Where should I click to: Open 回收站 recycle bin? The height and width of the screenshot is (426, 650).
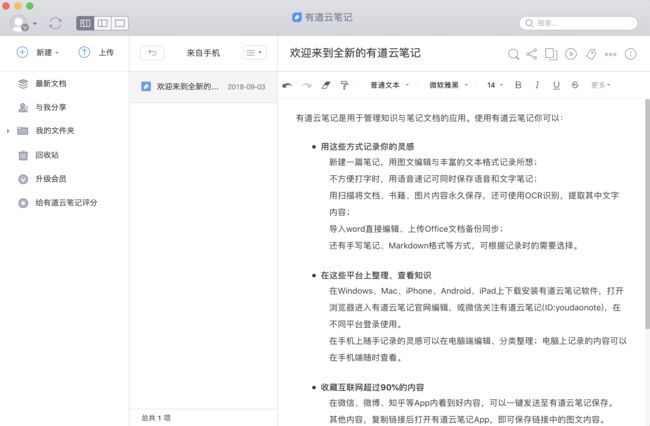[x=46, y=155]
